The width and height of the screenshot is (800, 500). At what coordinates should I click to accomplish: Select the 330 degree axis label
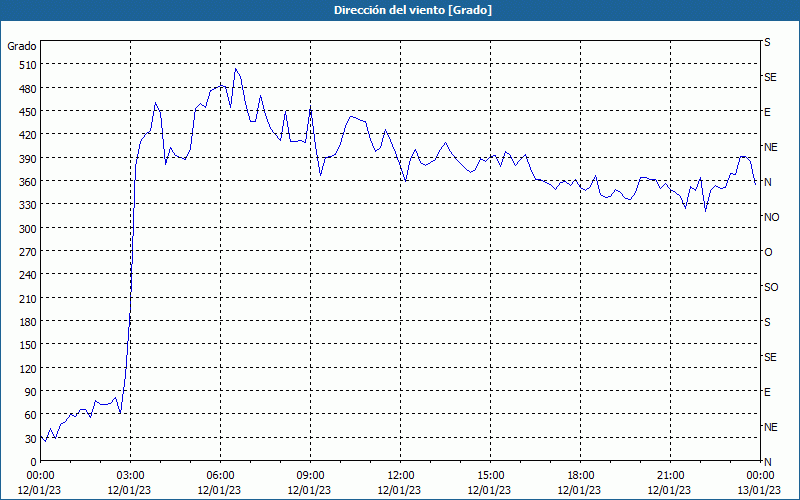pyautogui.click(x=28, y=205)
